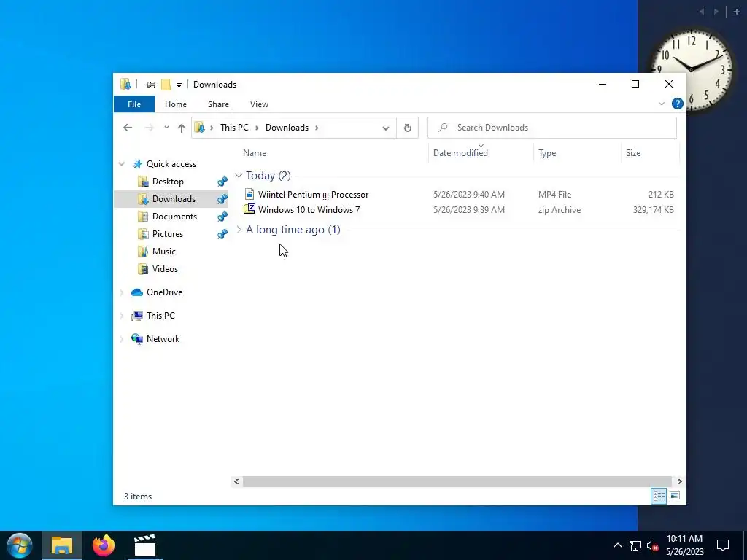Open the network tray icon
The height and width of the screenshot is (560, 747).
[635, 545]
